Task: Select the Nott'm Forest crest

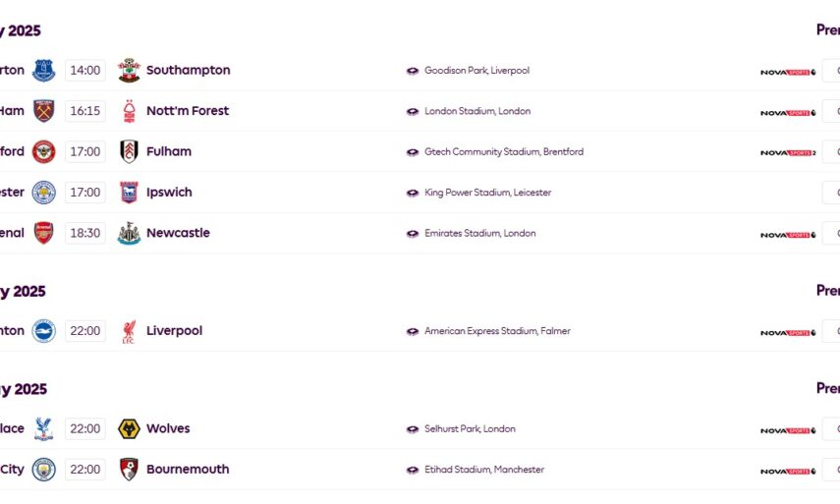Action: [129, 111]
